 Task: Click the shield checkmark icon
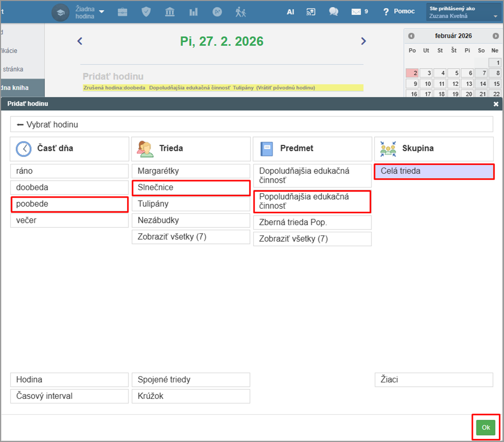tap(146, 12)
